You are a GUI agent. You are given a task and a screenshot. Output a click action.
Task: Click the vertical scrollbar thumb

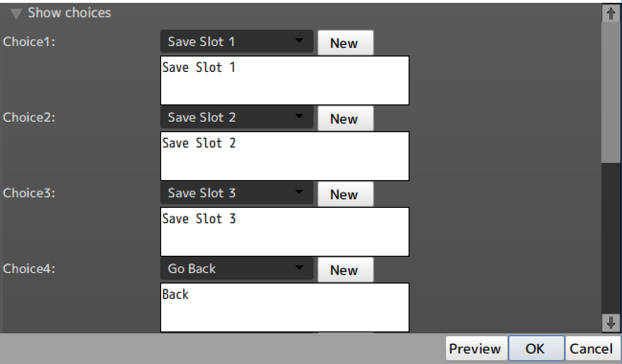tap(610, 91)
